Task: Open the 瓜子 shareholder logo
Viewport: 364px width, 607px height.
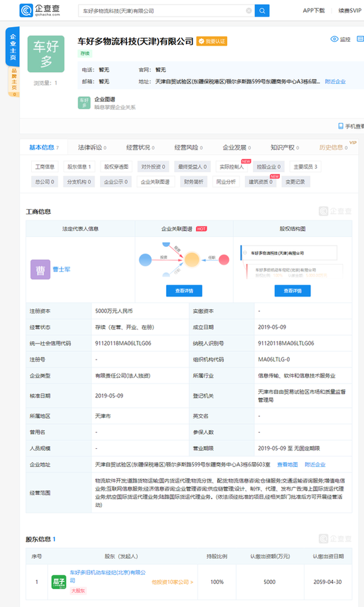Action: [x=59, y=581]
